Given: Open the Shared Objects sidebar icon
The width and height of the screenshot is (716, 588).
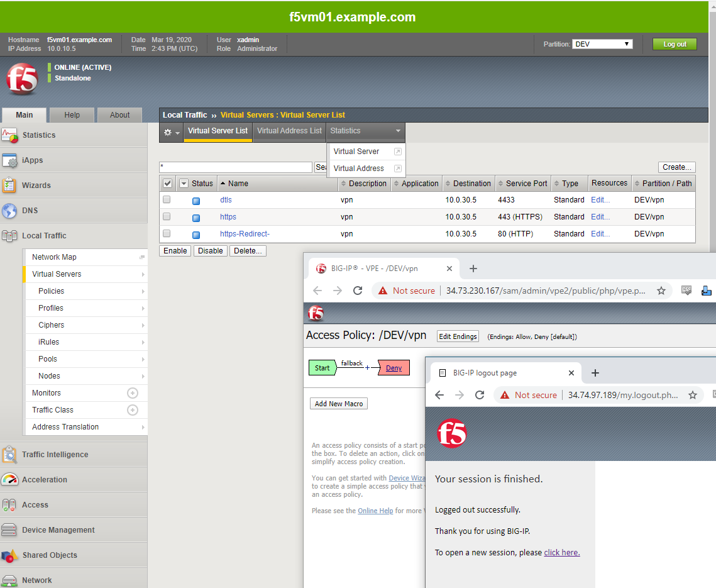Looking at the screenshot, I should point(9,555).
